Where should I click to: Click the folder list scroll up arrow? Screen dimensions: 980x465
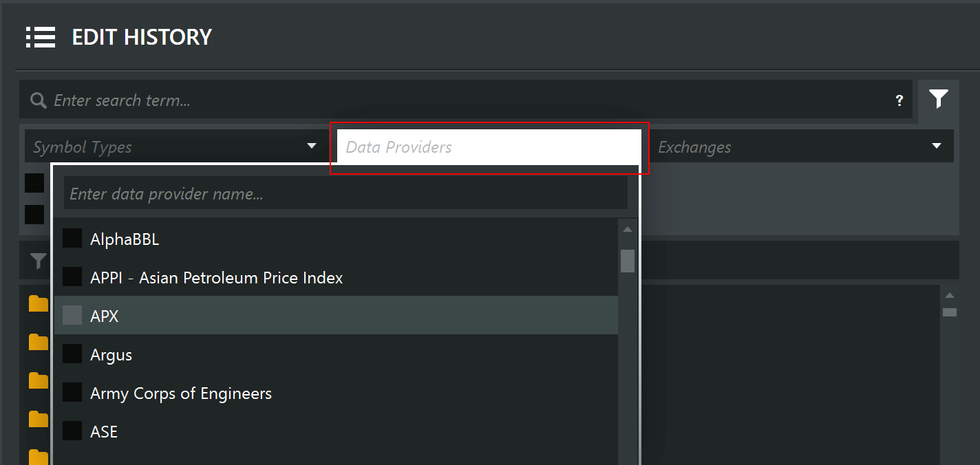(950, 296)
